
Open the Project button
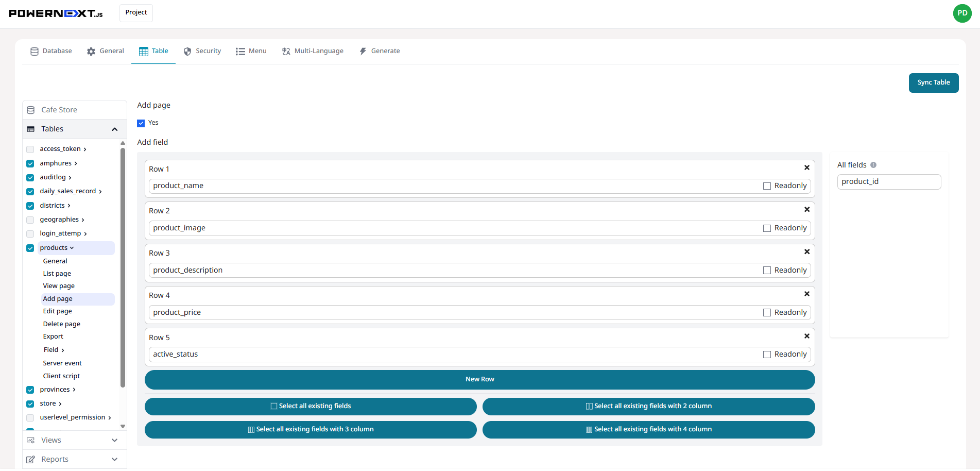pos(136,13)
